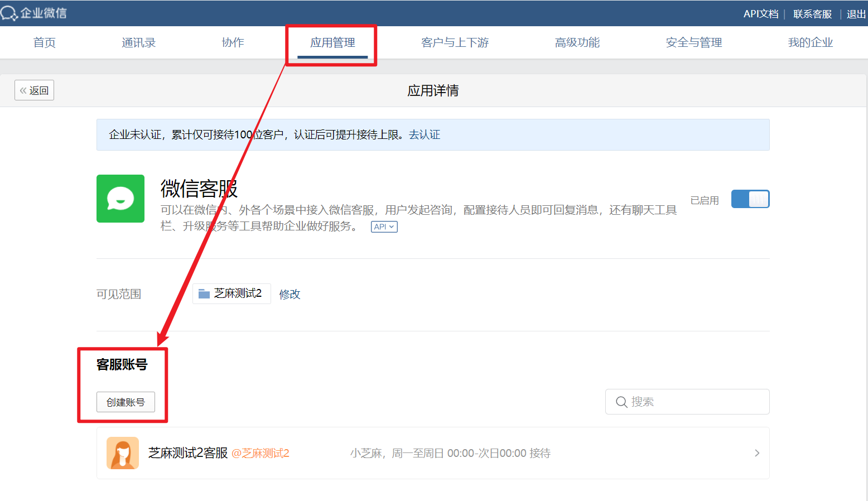Image resolution: width=868 pixels, height=501 pixels.
Task: Click the @芝麻测试2 orange label
Action: 261,453
